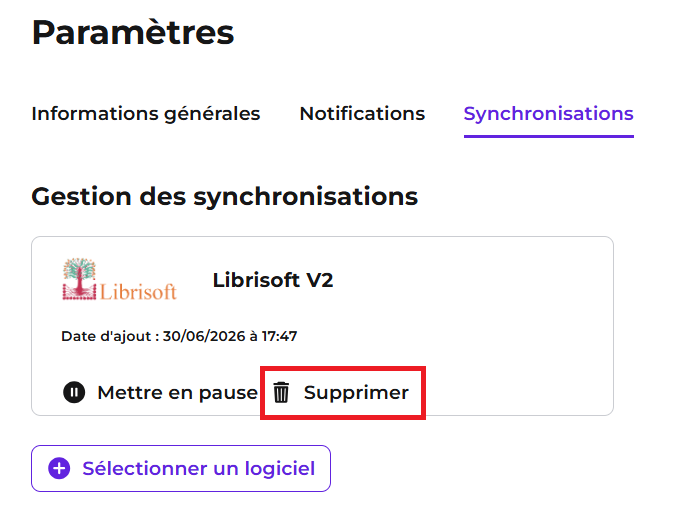675x527 pixels.
Task: Click the Librisoft V2 title
Action: click(x=273, y=280)
